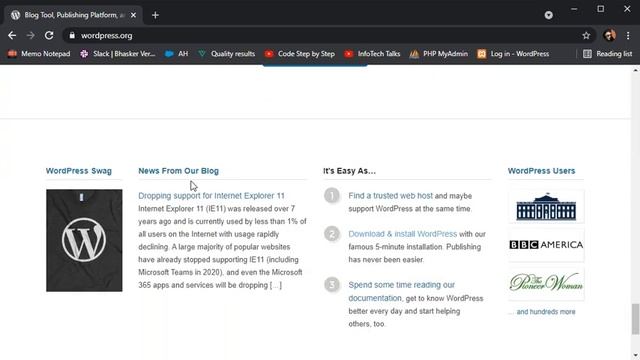
Task: Open the Quality results bookmark
Action: point(227,54)
